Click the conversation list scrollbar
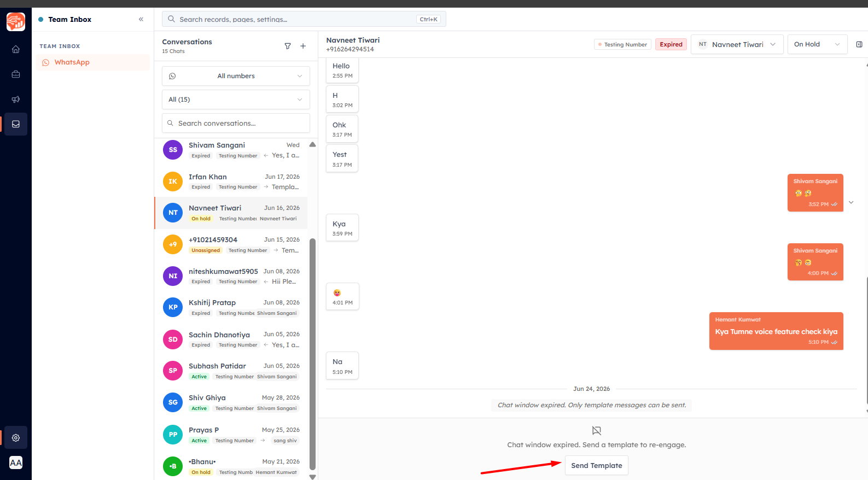Viewport: 868px width, 480px height. (313, 354)
